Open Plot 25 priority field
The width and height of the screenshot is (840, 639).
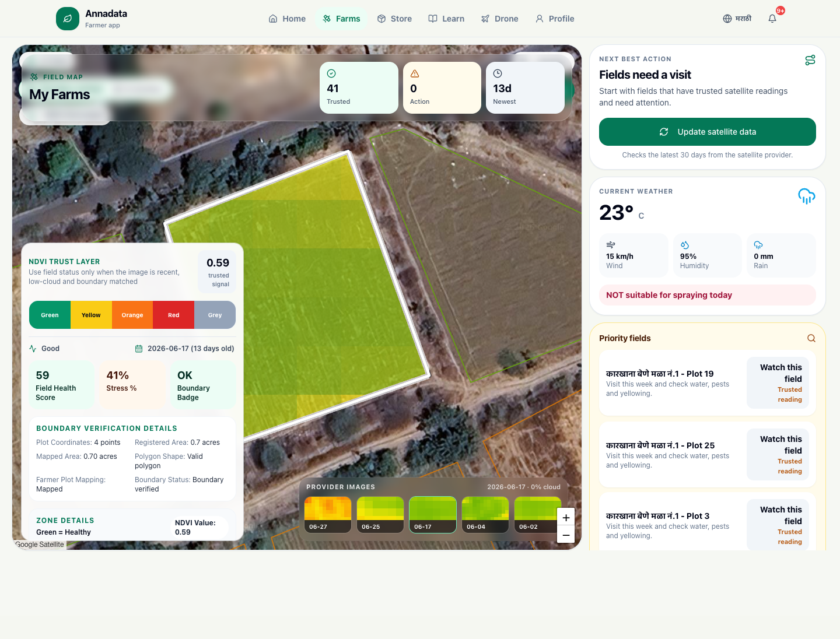click(x=708, y=455)
